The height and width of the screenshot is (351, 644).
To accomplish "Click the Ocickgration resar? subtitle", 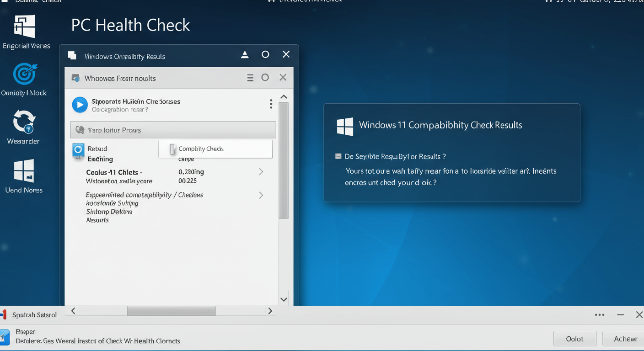I will coord(120,110).
